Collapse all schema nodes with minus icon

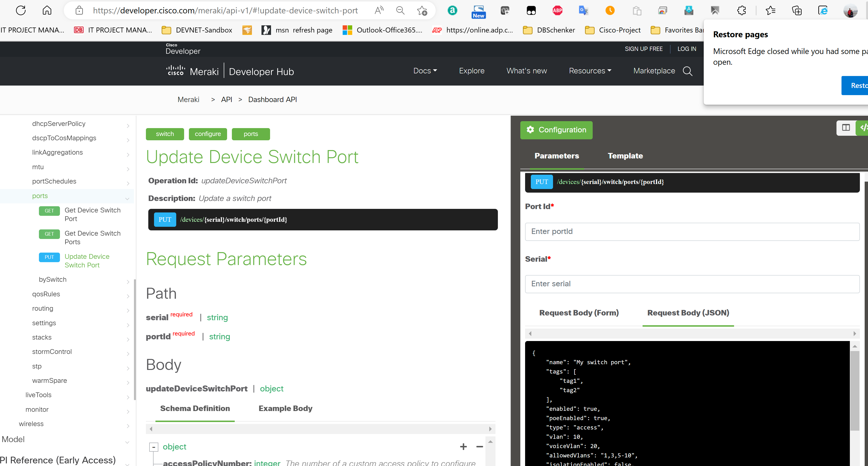click(479, 447)
